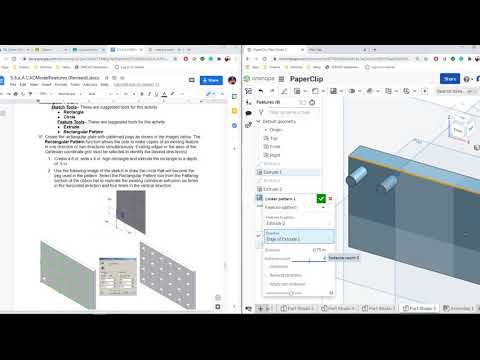Collapse the Default geometry tree group

[258, 121]
